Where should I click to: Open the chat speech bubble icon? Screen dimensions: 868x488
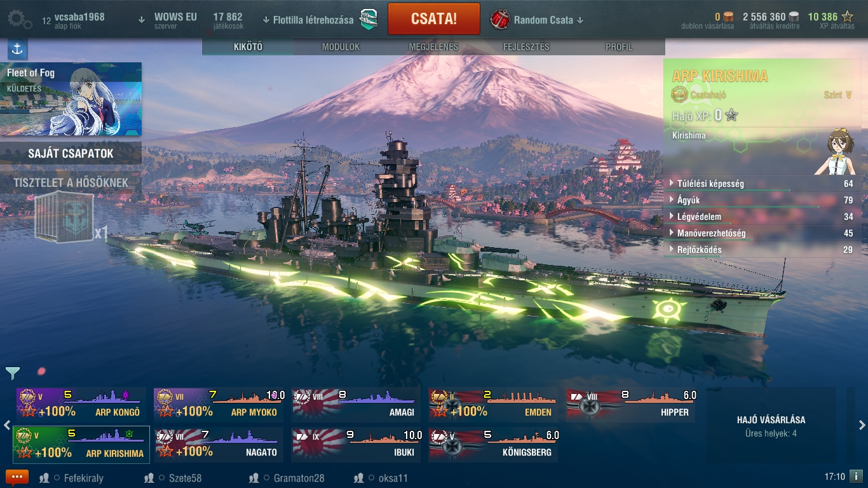pos(17,477)
